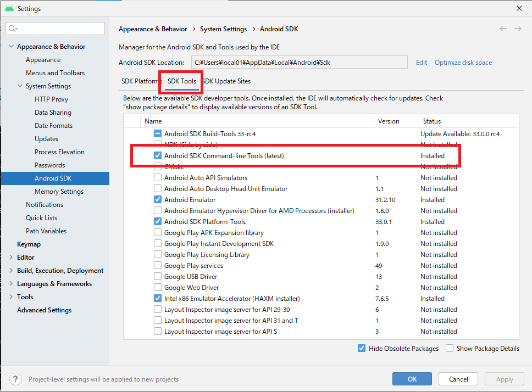Select Updates in System Settings
Viewport: 532px width, 392px height.
47,139
